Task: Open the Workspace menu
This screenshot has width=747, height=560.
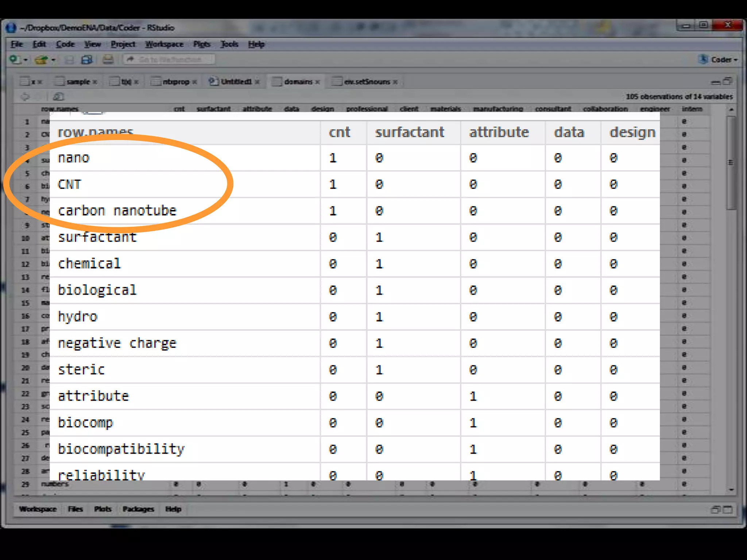Action: (164, 44)
